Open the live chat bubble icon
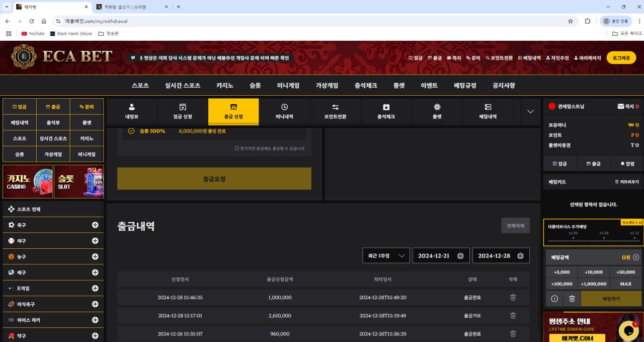 tap(628, 330)
